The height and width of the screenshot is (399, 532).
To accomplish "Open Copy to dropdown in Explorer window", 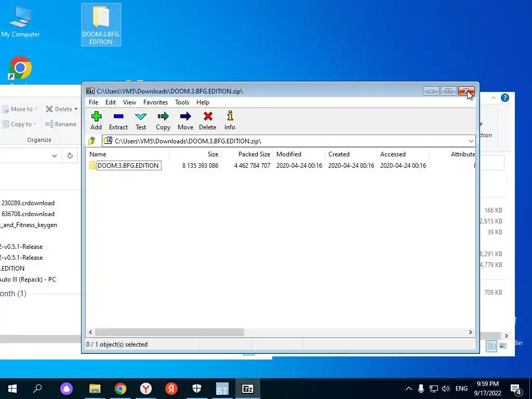I will tap(19, 124).
